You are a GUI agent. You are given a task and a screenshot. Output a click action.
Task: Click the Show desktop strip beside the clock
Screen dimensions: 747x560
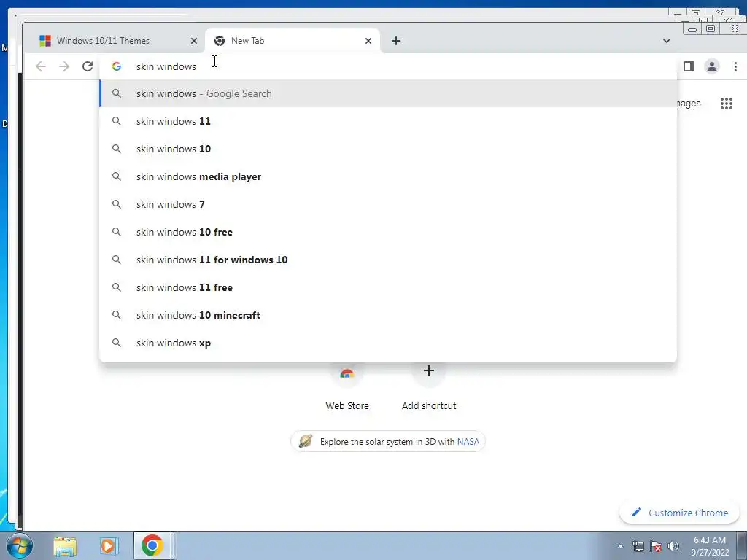(742, 545)
